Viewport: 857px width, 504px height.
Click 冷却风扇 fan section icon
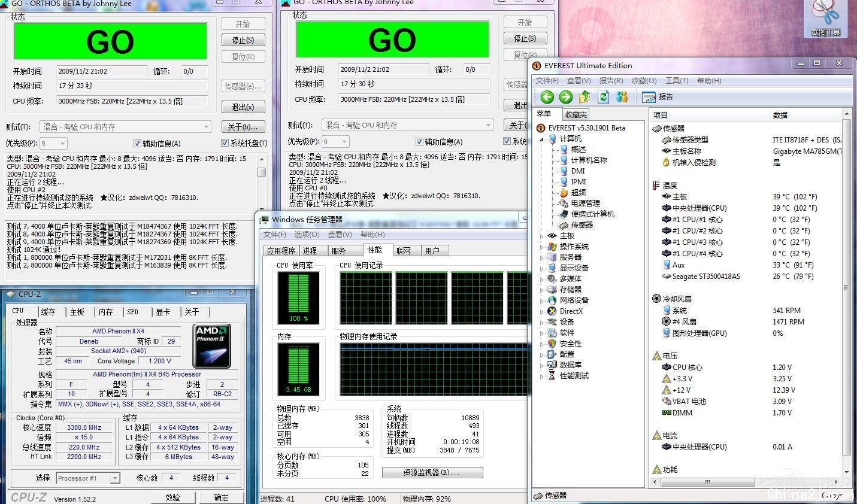[x=656, y=299]
